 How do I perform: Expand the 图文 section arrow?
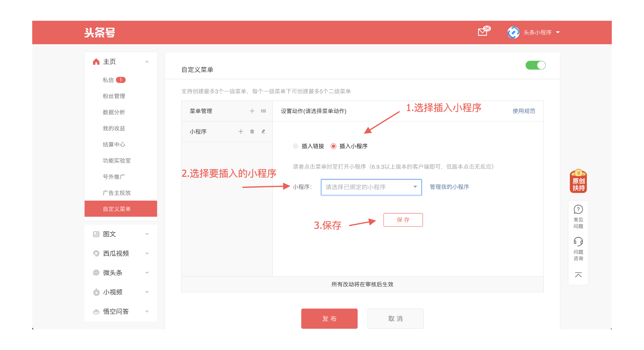(x=147, y=234)
